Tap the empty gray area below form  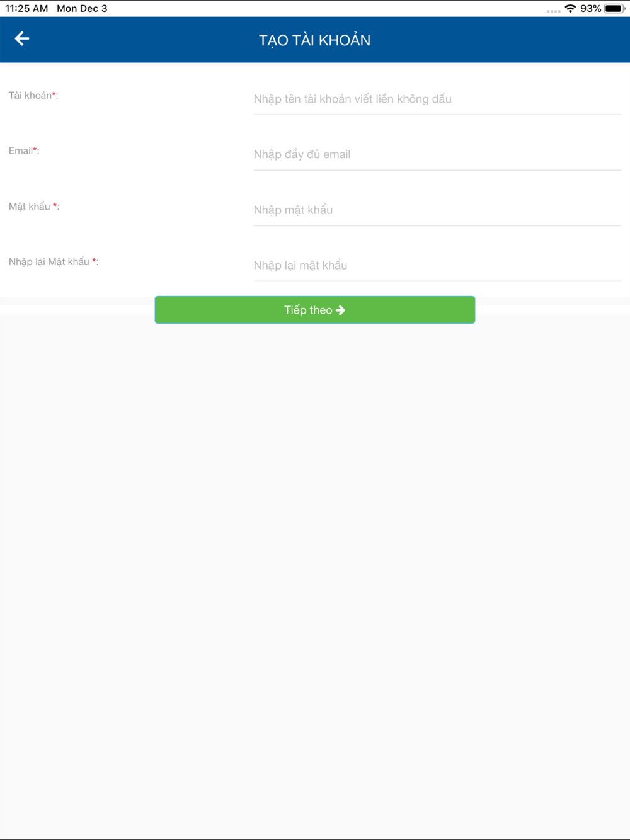[x=315, y=567]
